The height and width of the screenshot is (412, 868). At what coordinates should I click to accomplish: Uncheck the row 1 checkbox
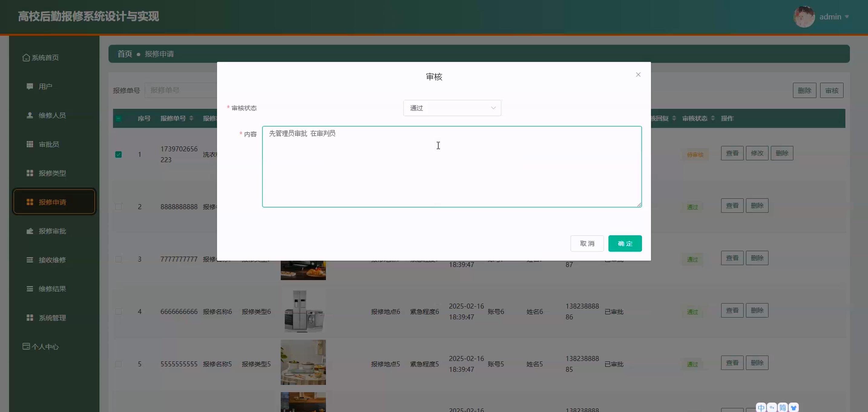point(118,155)
